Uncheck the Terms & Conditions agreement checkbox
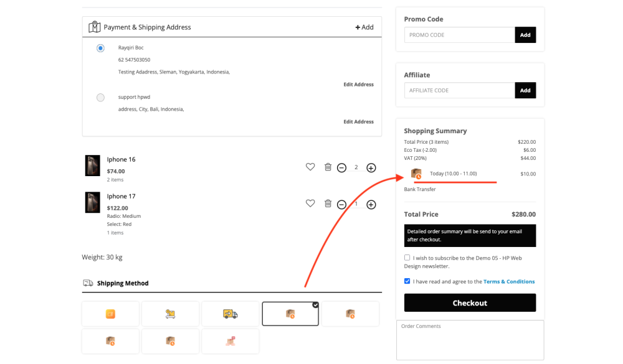This screenshot has height=364, width=623. point(407,281)
